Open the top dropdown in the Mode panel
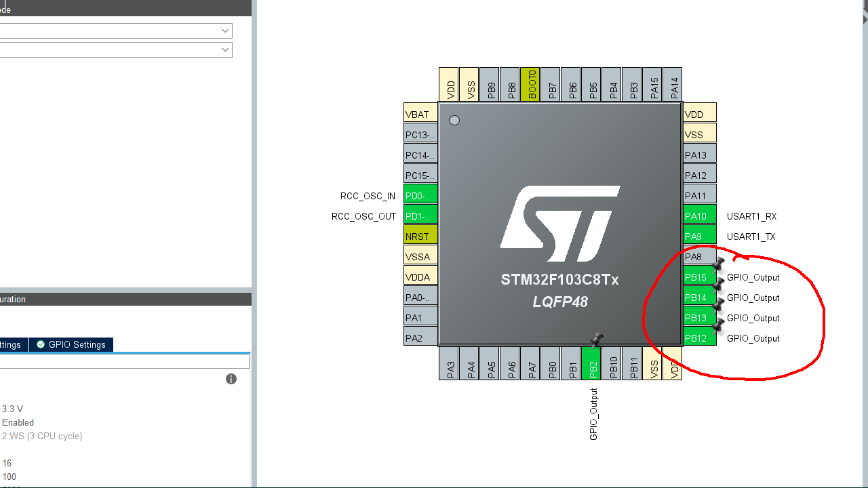 point(224,30)
